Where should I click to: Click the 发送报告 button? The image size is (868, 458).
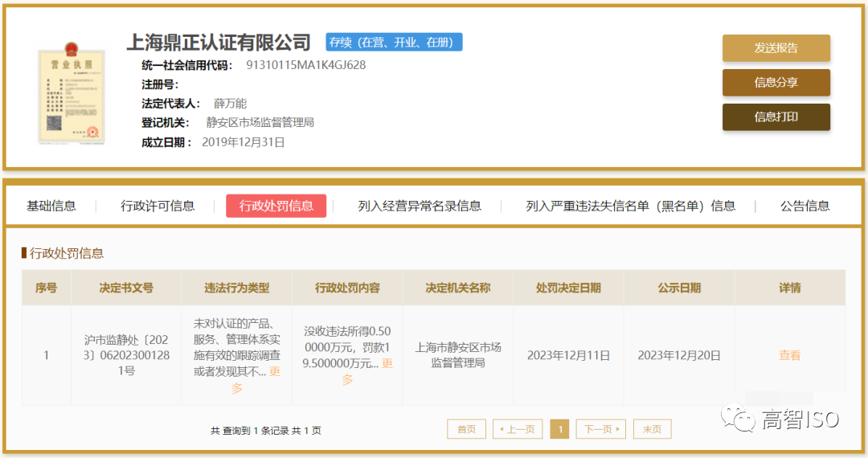pos(776,48)
